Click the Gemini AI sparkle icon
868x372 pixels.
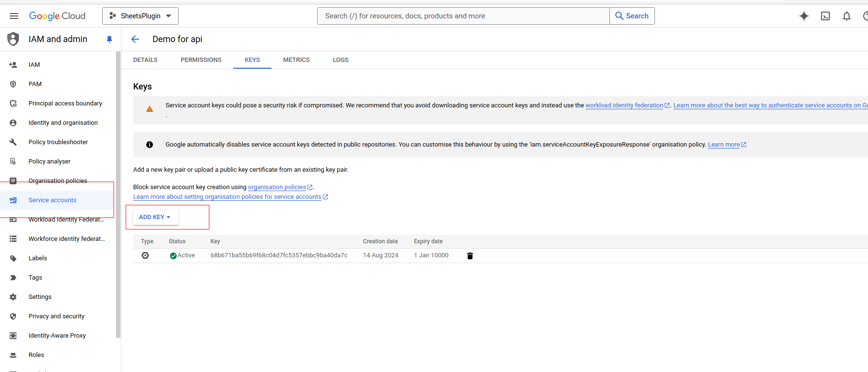804,16
